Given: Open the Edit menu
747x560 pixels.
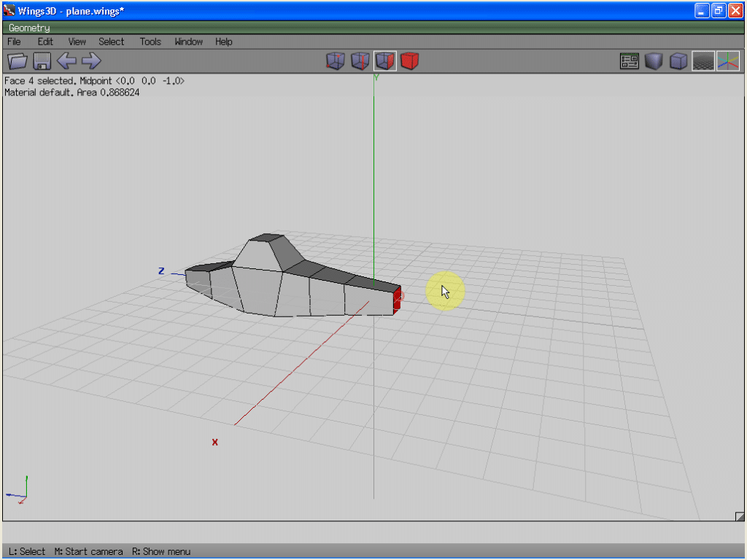Looking at the screenshot, I should coord(45,42).
